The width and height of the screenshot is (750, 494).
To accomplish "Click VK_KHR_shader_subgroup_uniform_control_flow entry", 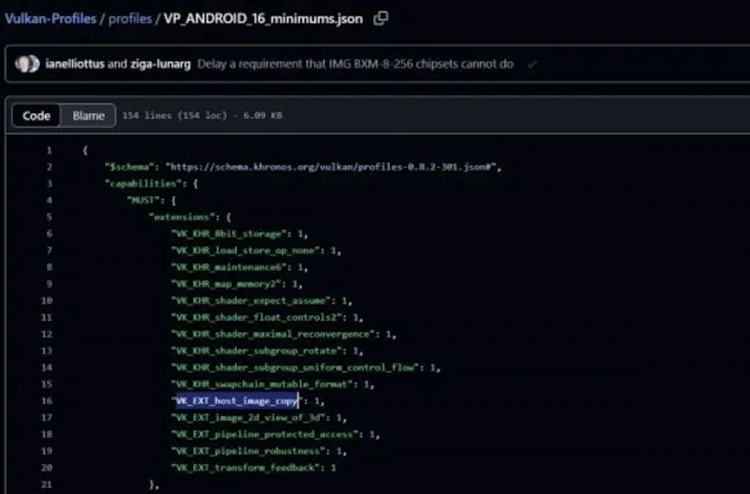I will [x=297, y=368].
